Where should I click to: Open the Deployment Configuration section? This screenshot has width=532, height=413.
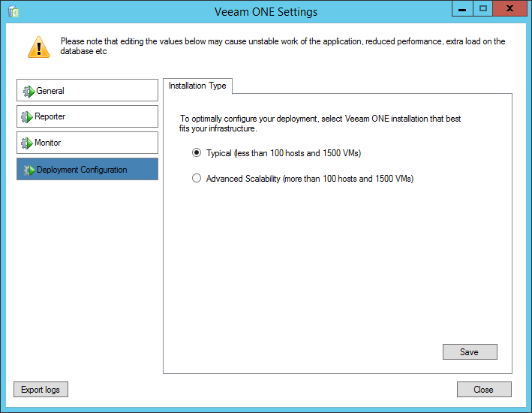pyautogui.click(x=87, y=170)
